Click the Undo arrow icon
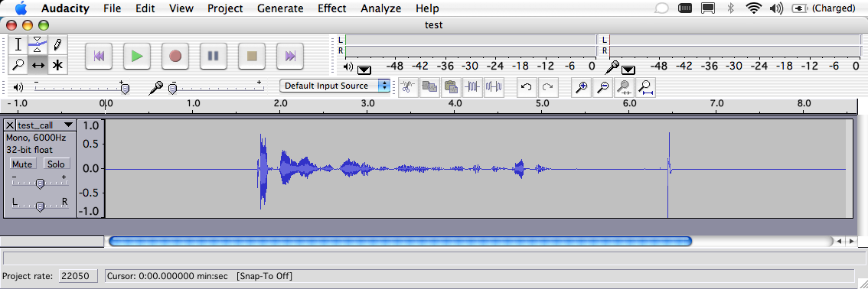Screen dimensions: 868x289 [x=527, y=86]
